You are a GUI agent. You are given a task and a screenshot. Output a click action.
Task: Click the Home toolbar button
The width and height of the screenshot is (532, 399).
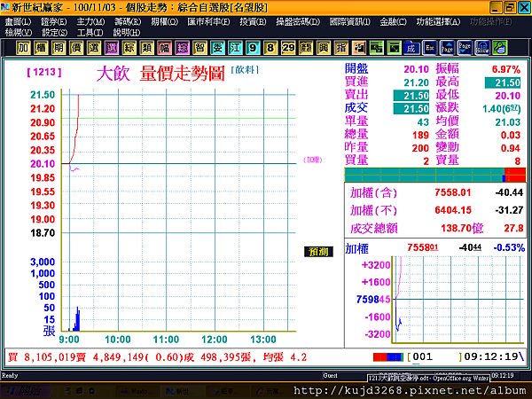tap(482, 48)
